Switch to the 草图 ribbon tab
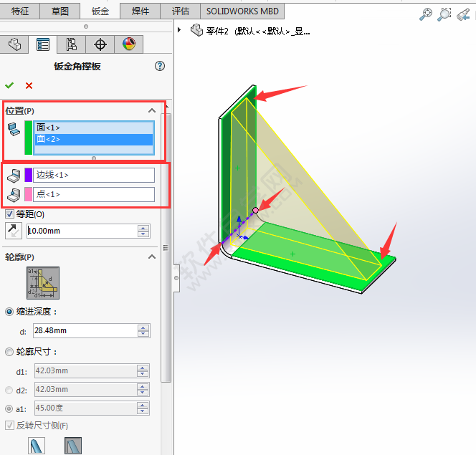 60,11
